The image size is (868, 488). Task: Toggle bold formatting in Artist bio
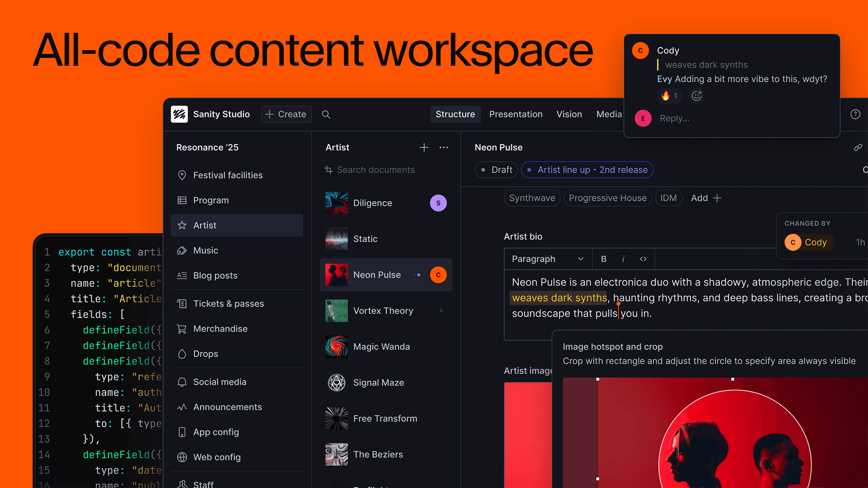pos(604,259)
